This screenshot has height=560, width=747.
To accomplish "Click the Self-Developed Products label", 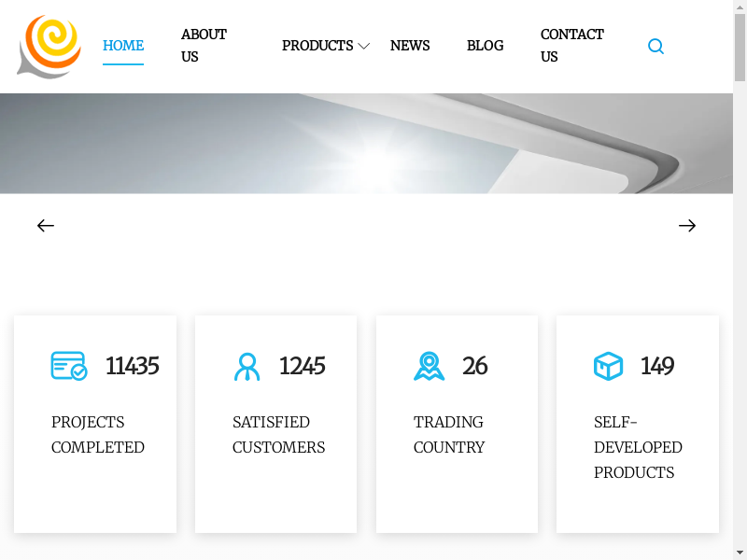I will click(638, 447).
